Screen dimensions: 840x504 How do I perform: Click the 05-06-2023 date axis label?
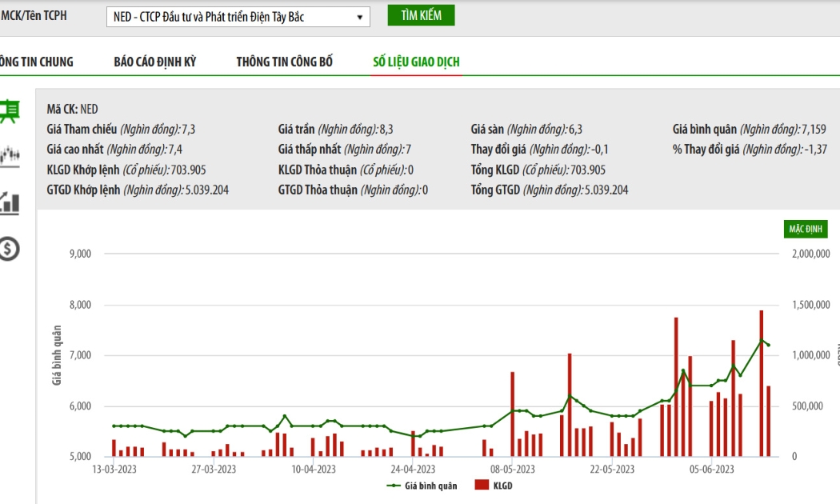[711, 469]
